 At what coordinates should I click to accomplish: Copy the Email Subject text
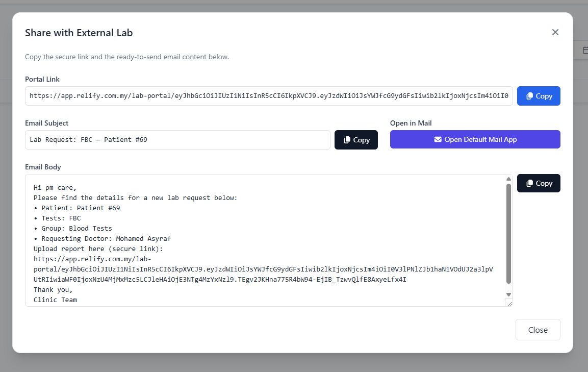(x=356, y=139)
